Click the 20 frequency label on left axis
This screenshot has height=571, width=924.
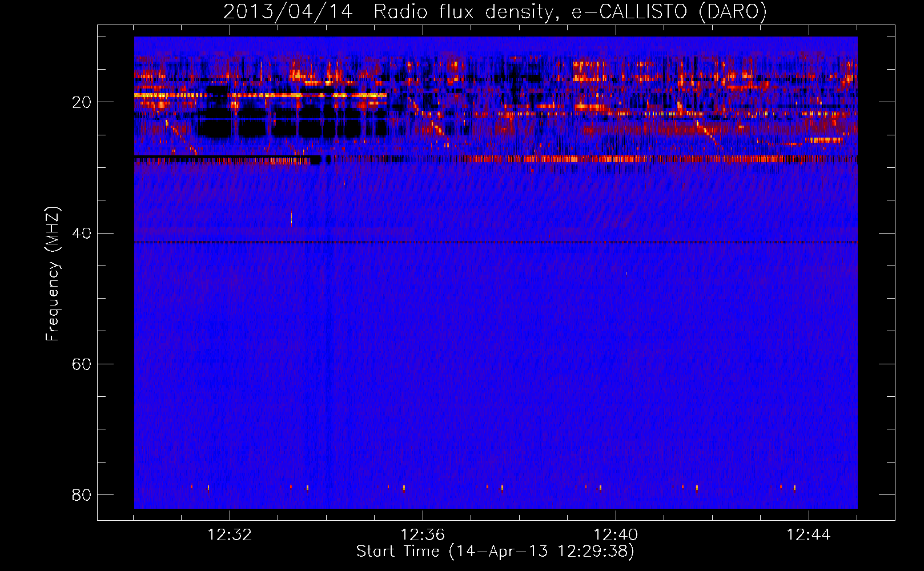pyautogui.click(x=82, y=103)
